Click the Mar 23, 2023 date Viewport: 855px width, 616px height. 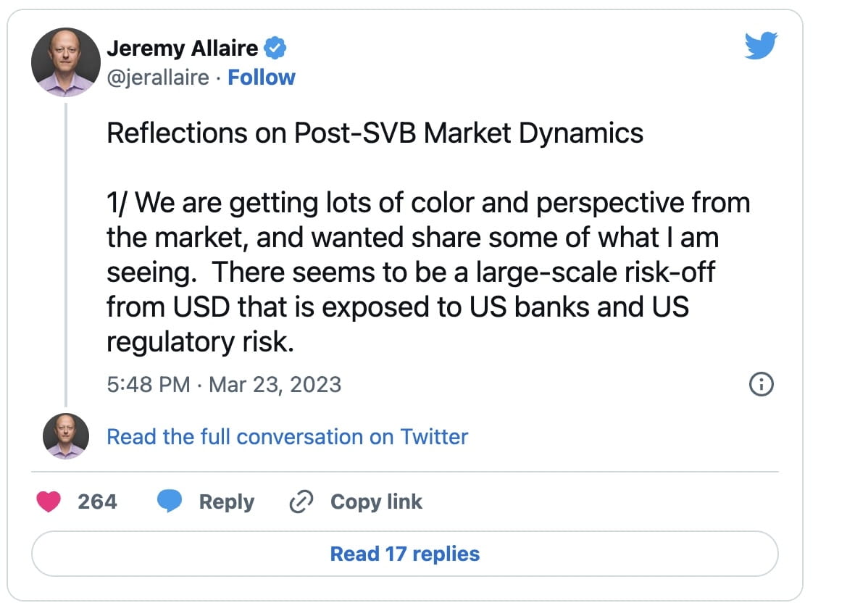click(x=275, y=384)
